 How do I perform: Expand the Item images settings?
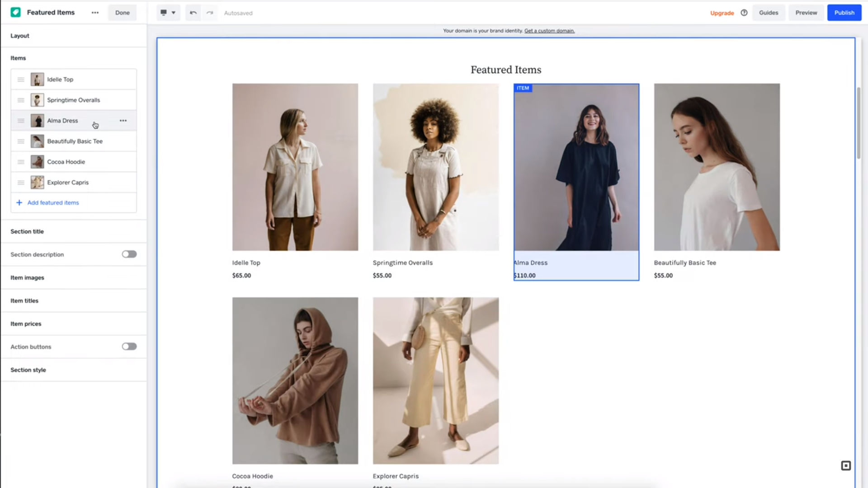[27, 278]
